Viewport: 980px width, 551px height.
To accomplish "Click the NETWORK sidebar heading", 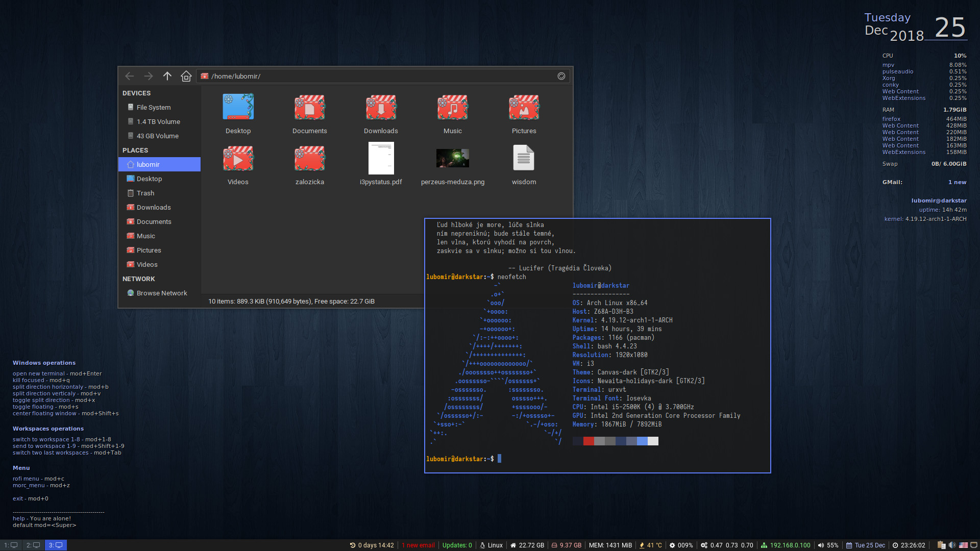I will tap(138, 279).
